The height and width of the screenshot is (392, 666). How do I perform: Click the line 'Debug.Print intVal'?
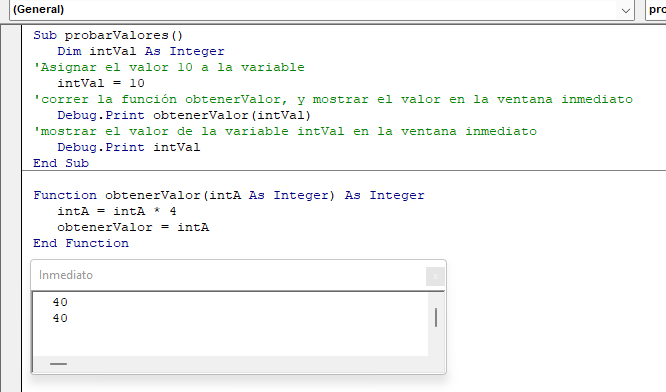129,147
